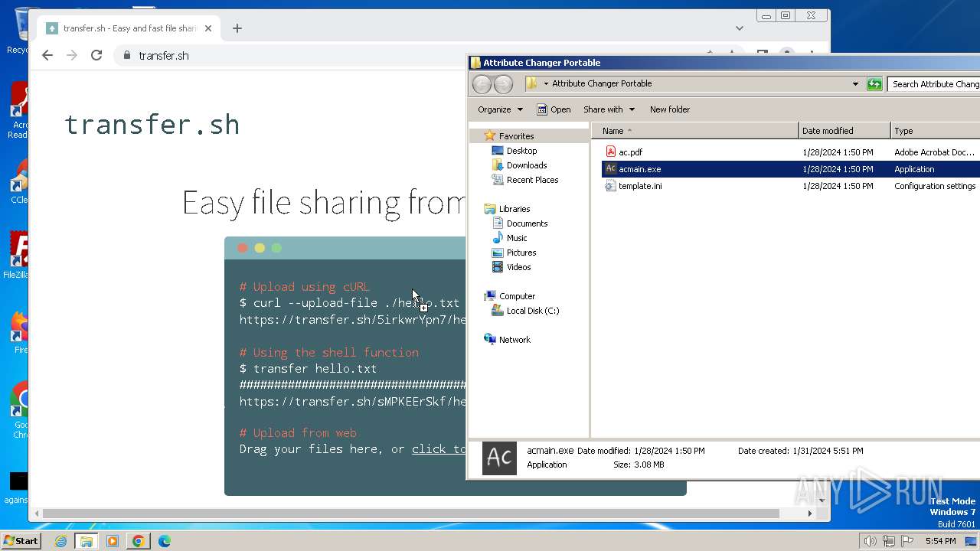980x551 pixels.
Task: Open the Documents library
Action: coord(527,223)
